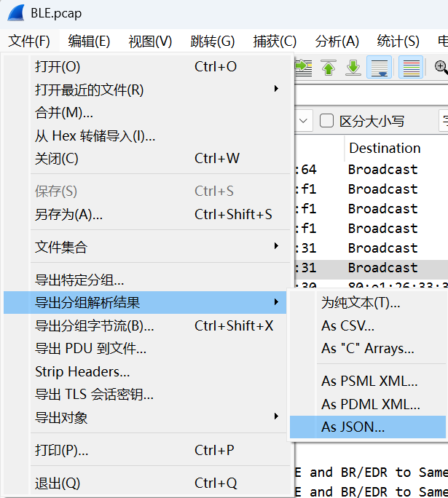Image resolution: width=448 pixels, height=498 pixels.
Task: Select the Broadcast row ending :64
Action: 371,170
